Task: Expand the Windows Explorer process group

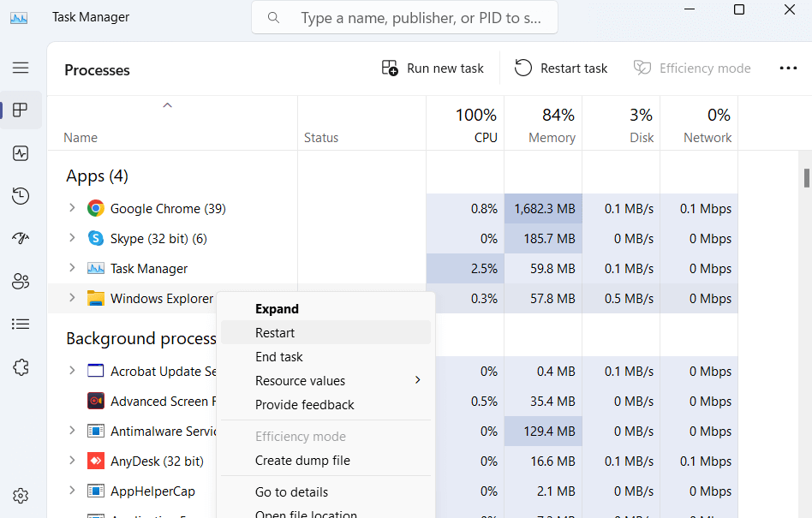Action: (x=72, y=298)
